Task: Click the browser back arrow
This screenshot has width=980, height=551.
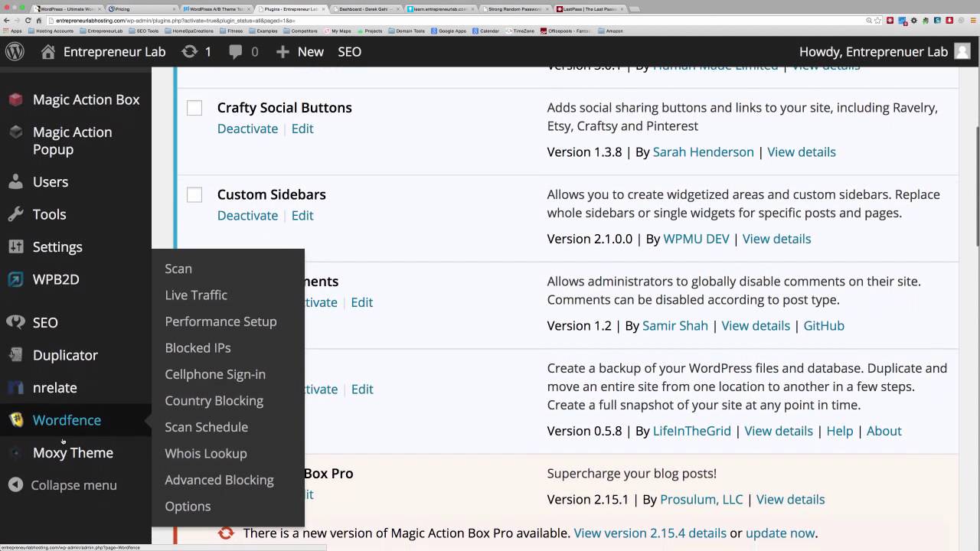Action: click(6, 21)
